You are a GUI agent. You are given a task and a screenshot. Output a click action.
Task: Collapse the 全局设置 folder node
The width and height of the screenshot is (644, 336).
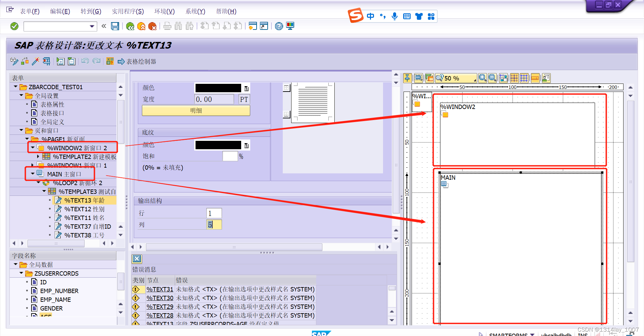coord(21,96)
